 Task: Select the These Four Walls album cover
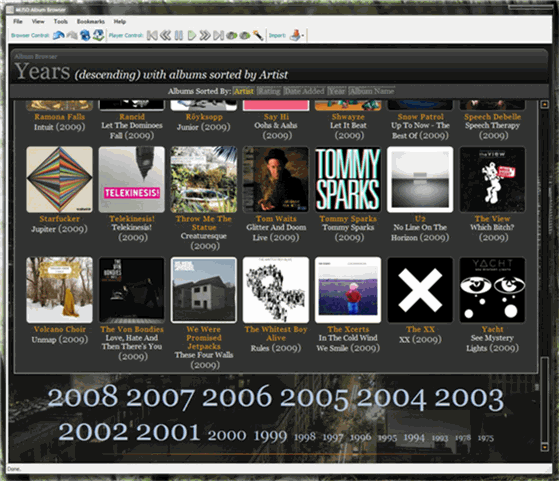[x=204, y=290]
